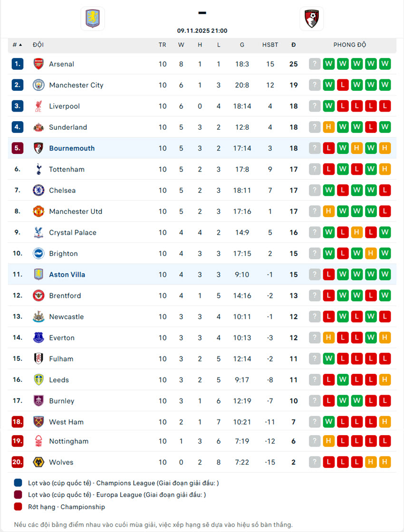Viewport: 404px width, 532px height.
Task: Click the Liverpool club logo
Action: click(x=38, y=106)
